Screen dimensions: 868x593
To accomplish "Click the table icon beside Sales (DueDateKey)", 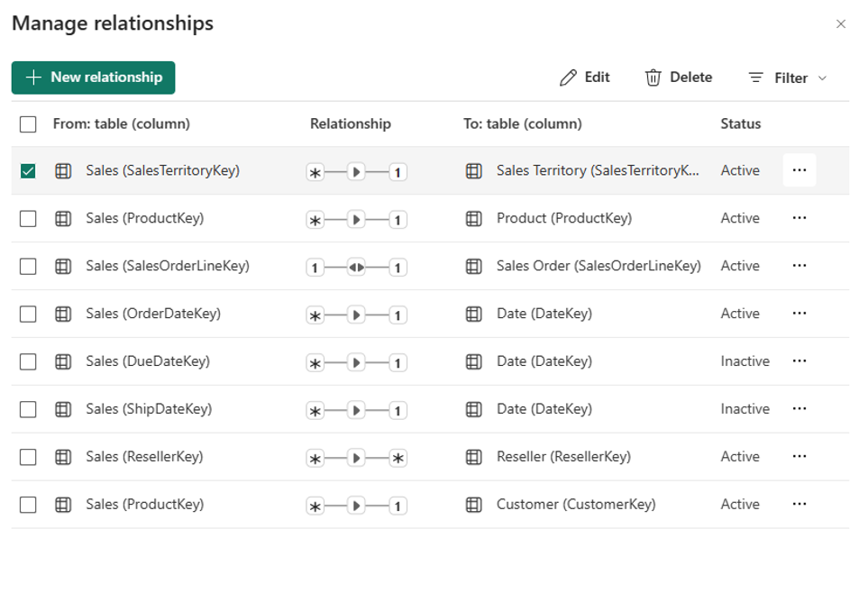I will 63,361.
